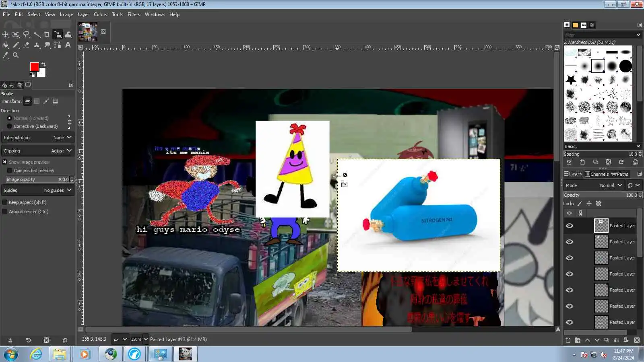Image resolution: width=644 pixels, height=362 pixels.
Task: Raise the selected layer one step
Action: point(587,340)
